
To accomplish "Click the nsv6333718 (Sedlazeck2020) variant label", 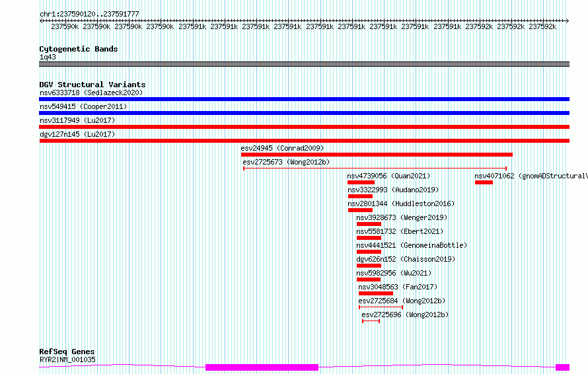I will pos(91,93).
